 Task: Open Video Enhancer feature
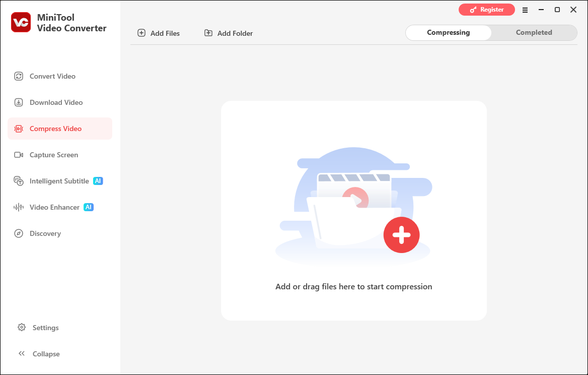click(60, 207)
